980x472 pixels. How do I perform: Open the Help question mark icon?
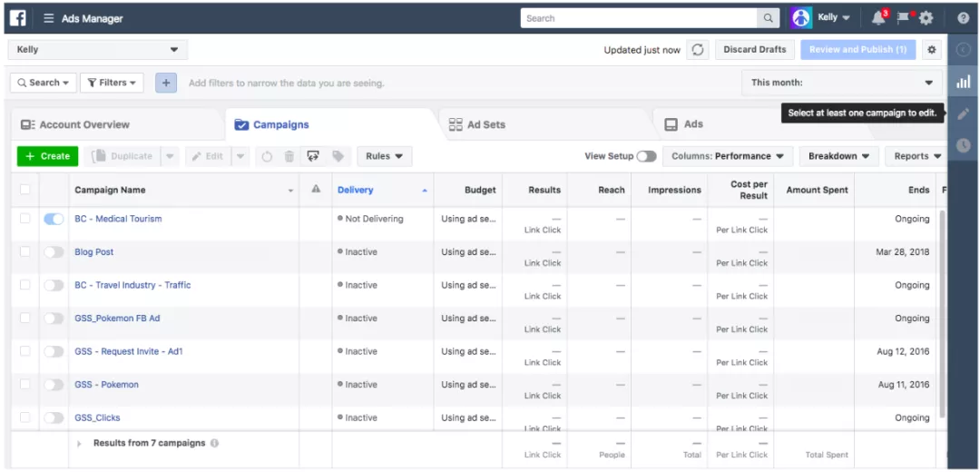point(963,18)
